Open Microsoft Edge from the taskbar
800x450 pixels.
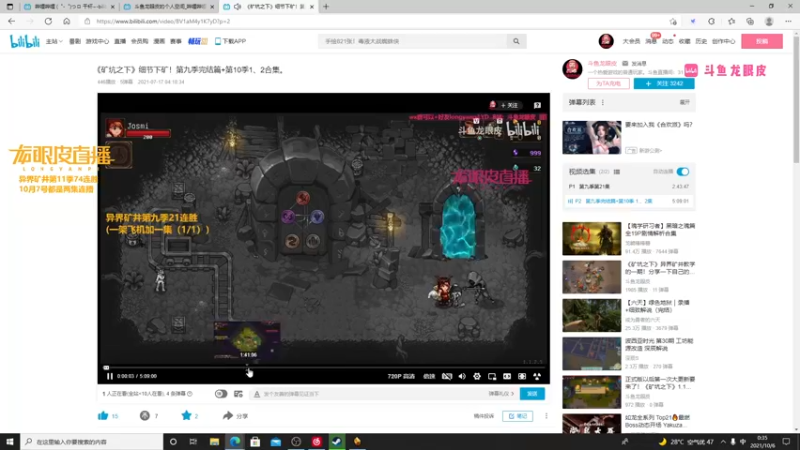(235, 441)
